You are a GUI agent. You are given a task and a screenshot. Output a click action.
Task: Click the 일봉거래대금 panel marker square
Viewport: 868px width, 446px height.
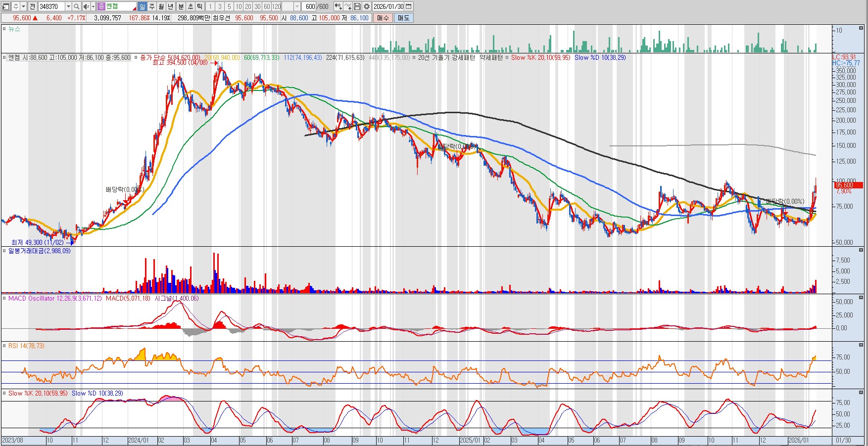4,251
